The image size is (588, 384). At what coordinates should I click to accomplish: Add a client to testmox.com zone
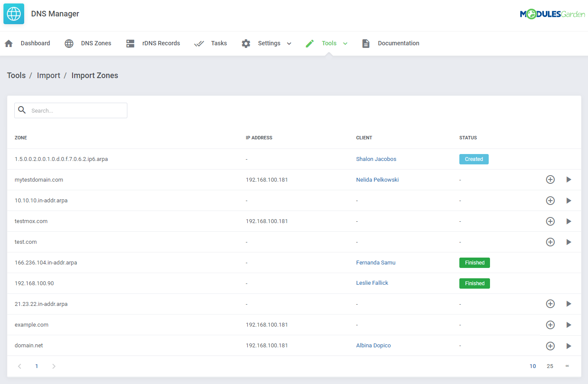[x=550, y=221]
